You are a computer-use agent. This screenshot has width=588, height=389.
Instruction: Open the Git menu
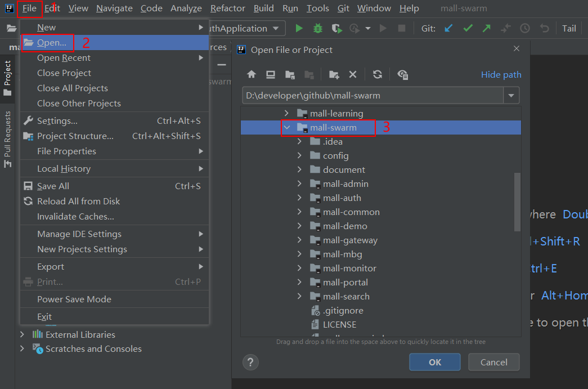(x=343, y=8)
